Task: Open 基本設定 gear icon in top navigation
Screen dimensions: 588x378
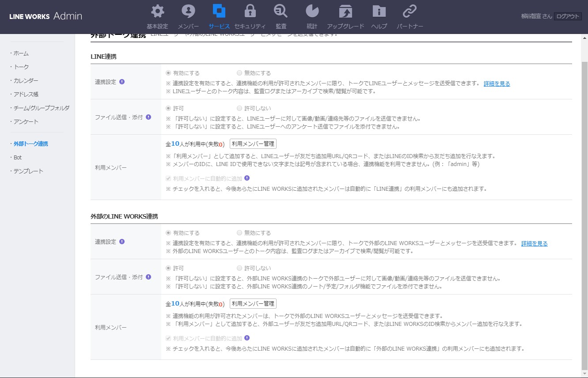Action: (157, 11)
